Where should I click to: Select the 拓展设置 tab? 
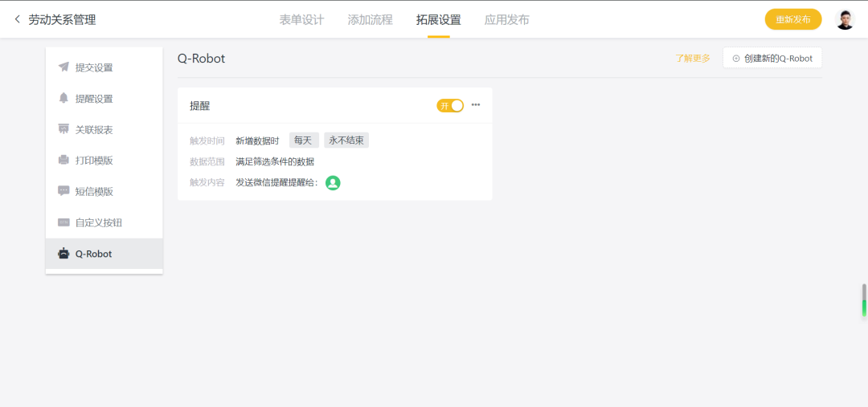pyautogui.click(x=439, y=20)
